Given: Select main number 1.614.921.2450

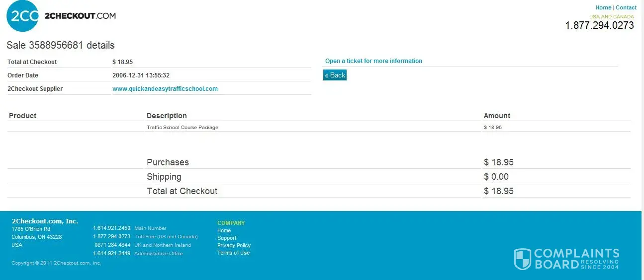Looking at the screenshot, I should [x=112, y=228].
